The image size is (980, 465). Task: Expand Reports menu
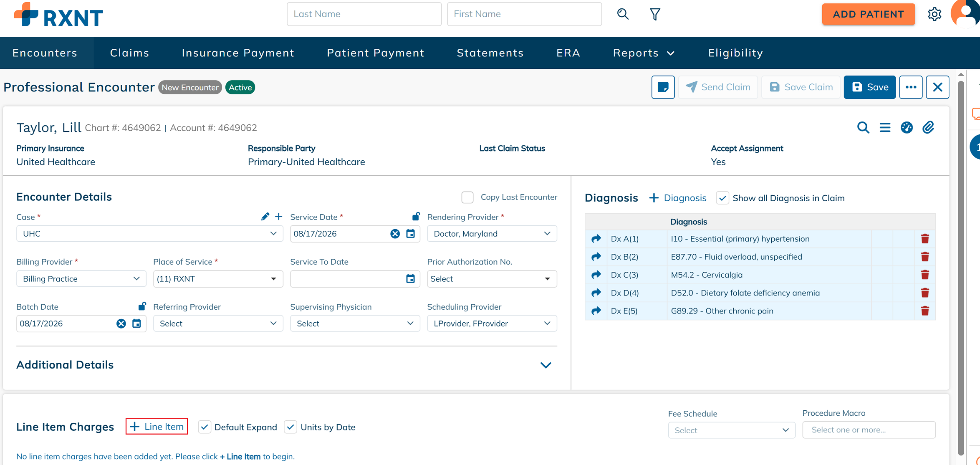[644, 53]
